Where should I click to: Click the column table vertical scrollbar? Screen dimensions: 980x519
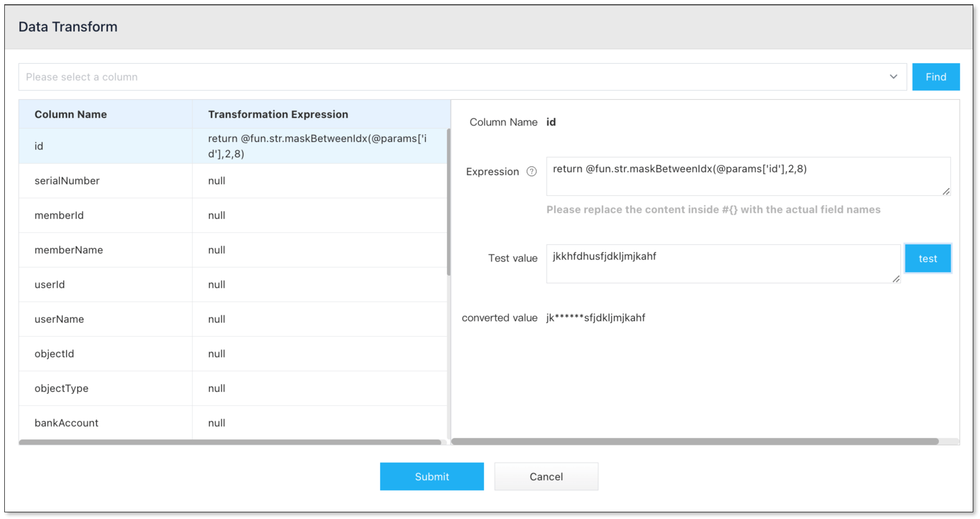click(x=449, y=202)
